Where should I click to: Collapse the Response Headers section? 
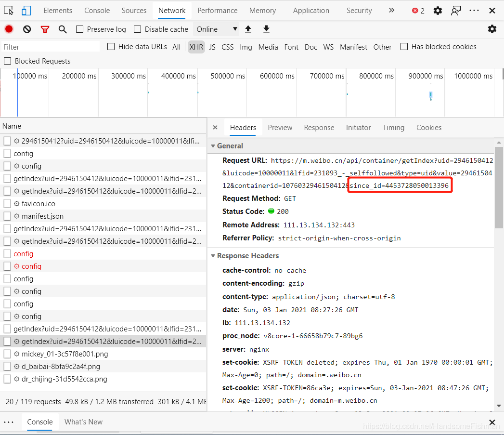coord(213,256)
